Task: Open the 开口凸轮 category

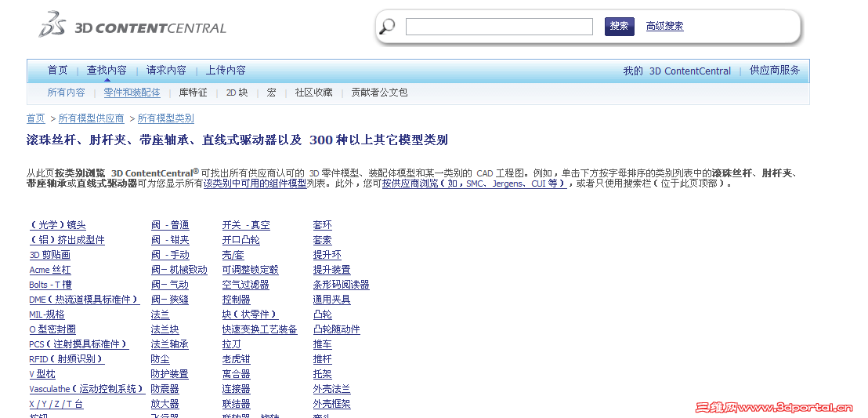Action: tap(241, 240)
